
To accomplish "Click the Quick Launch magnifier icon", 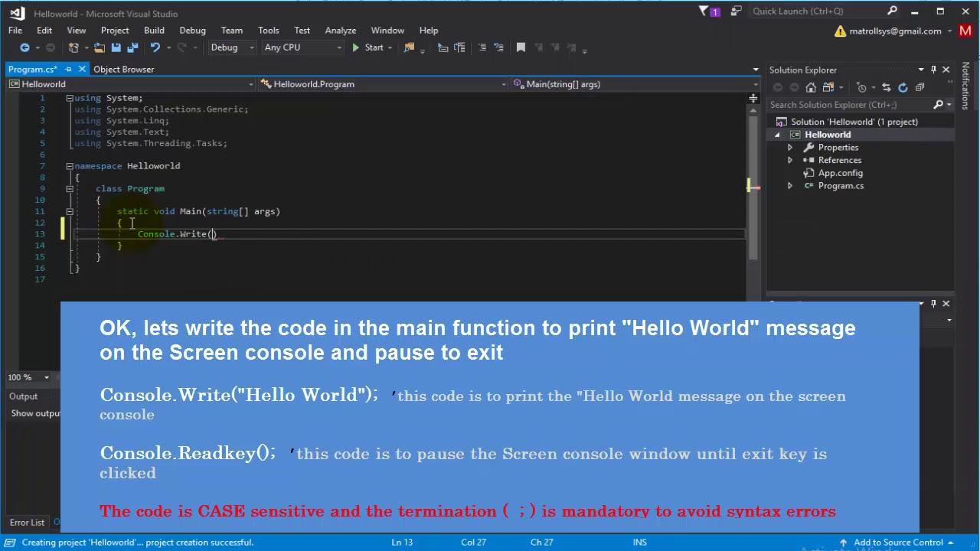I will [x=892, y=11].
